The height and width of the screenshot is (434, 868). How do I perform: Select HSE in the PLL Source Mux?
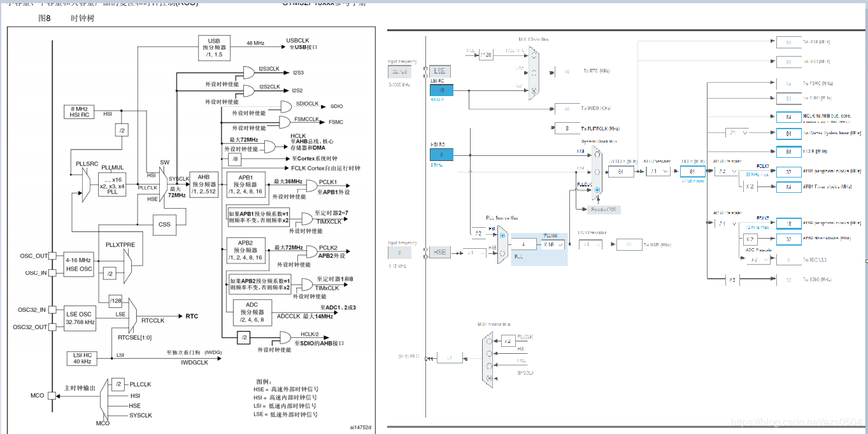point(502,253)
